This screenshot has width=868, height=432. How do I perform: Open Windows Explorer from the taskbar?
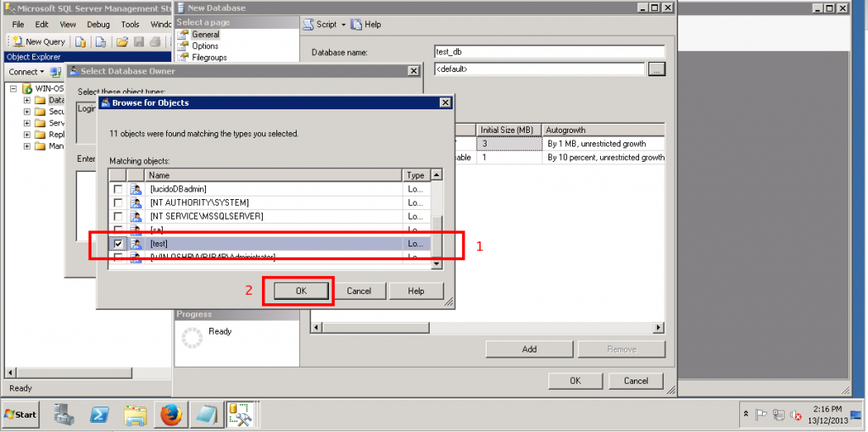coord(136,415)
